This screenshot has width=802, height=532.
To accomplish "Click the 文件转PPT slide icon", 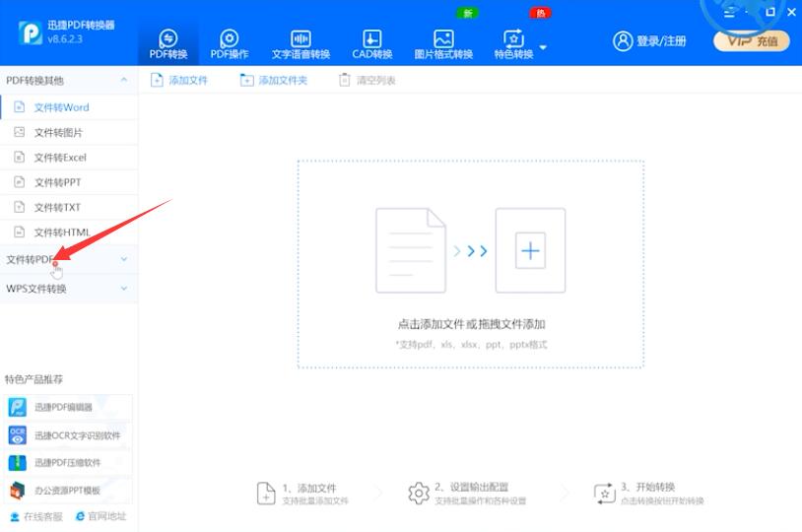I will [x=20, y=181].
